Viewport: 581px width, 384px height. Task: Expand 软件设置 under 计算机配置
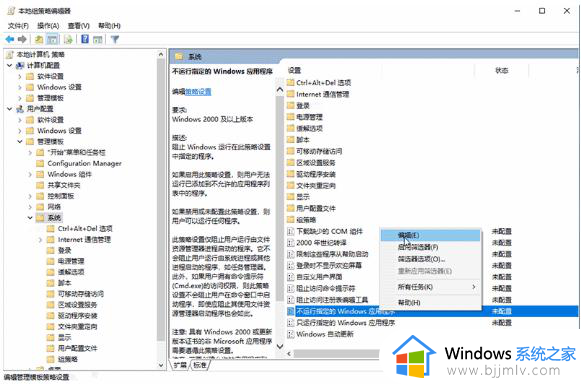point(20,76)
